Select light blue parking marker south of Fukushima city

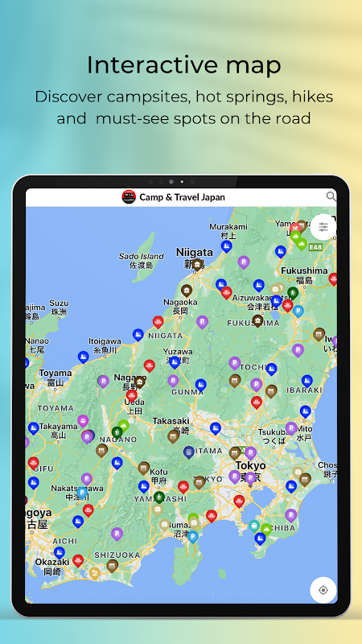tap(298, 311)
